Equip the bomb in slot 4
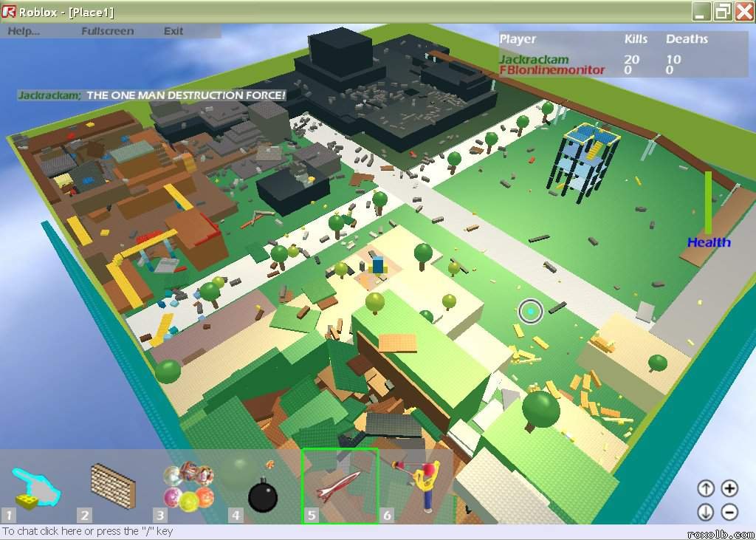Image resolution: width=756 pixels, height=540 pixels. point(262,495)
